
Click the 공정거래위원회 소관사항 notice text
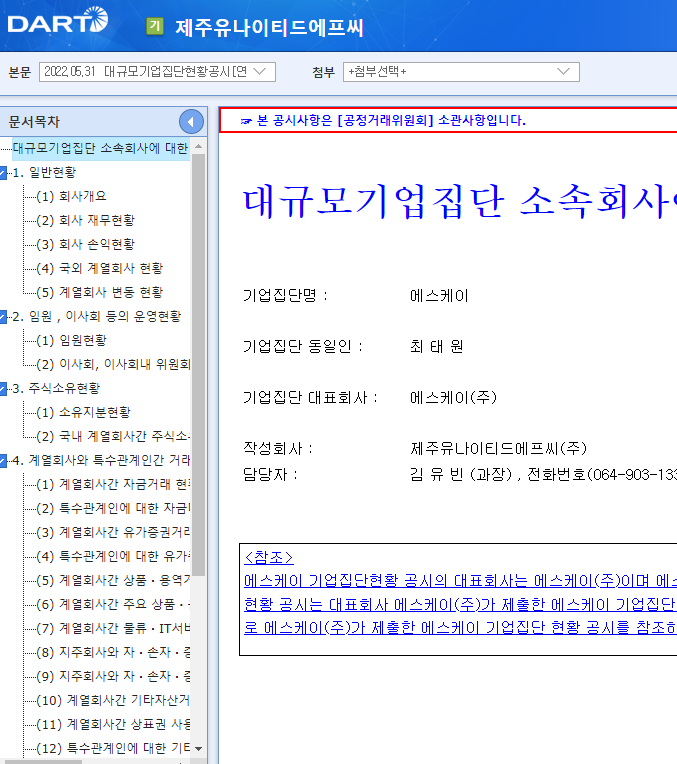[x=391, y=120]
